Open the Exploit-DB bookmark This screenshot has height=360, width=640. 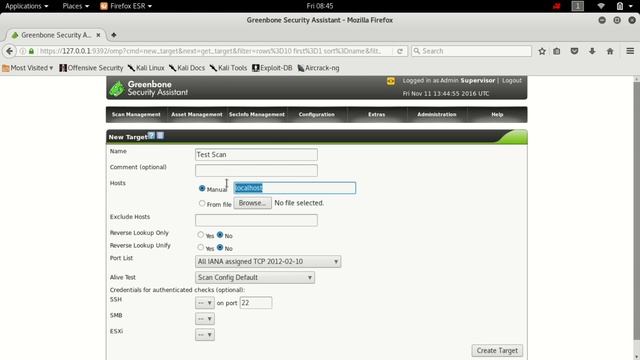coord(272,68)
